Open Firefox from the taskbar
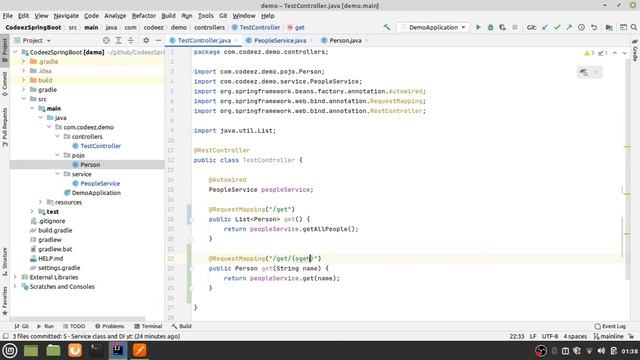The height and width of the screenshot is (360, 640). 75,351
